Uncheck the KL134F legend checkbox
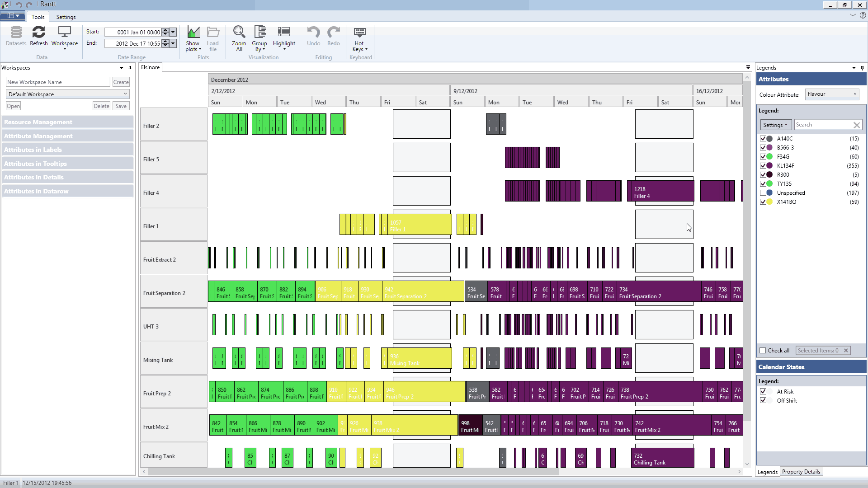 click(763, 166)
